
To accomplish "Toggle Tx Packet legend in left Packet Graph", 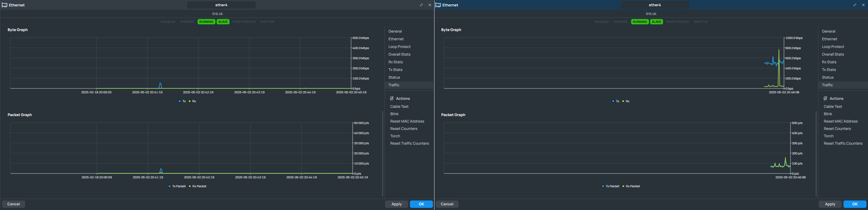I will click(177, 186).
